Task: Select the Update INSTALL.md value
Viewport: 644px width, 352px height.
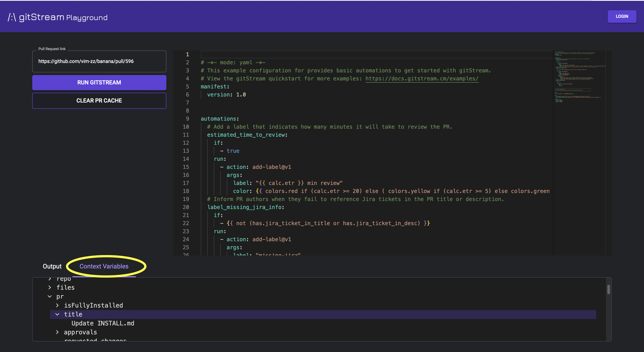Action: tap(103, 323)
